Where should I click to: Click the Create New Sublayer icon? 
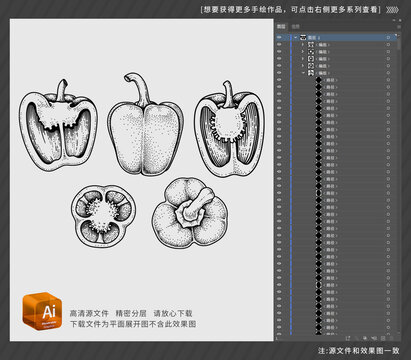coord(374,338)
